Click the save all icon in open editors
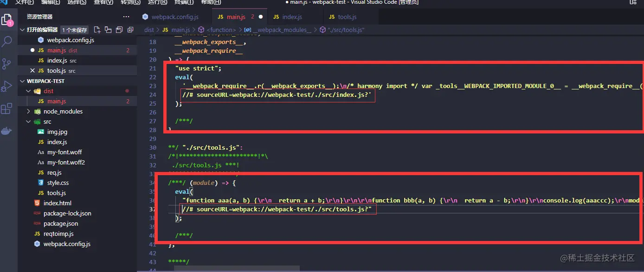The height and width of the screenshot is (272, 644). 119,30
